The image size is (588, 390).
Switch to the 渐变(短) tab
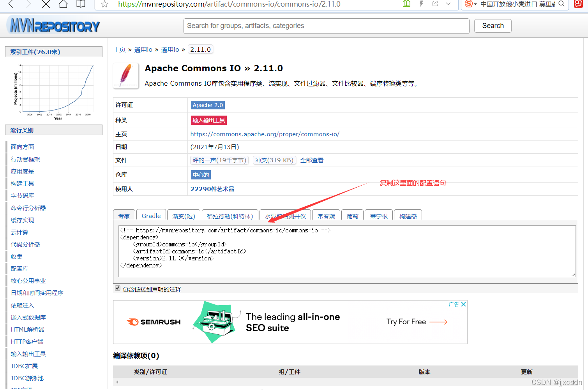pyautogui.click(x=184, y=216)
